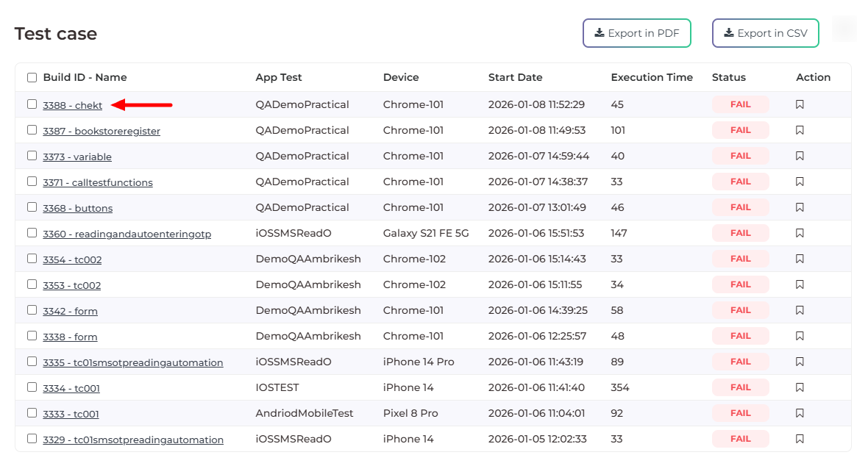The image size is (868, 466).
Task: Tick the checkbox for 3338 - form
Action: click(32, 336)
